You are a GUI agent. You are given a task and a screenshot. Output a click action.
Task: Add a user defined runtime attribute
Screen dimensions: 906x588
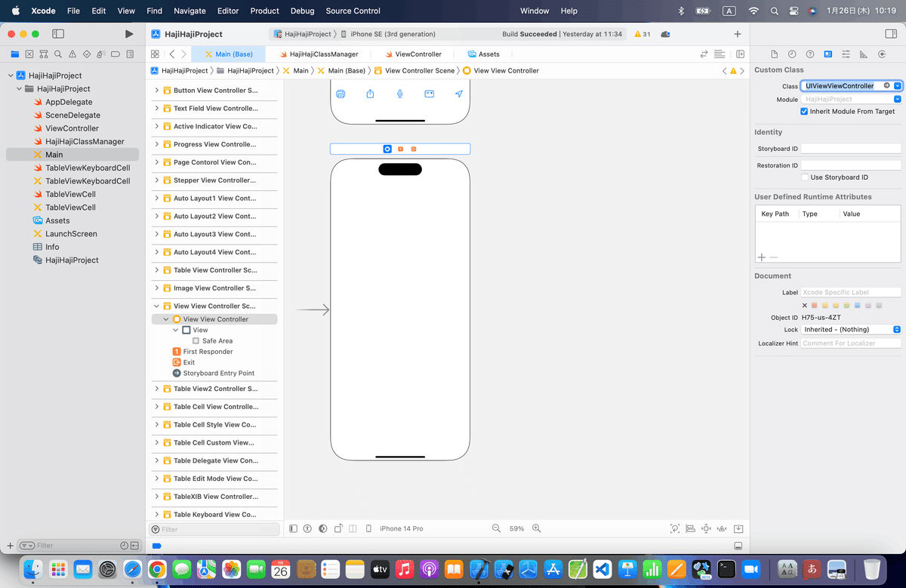point(761,257)
